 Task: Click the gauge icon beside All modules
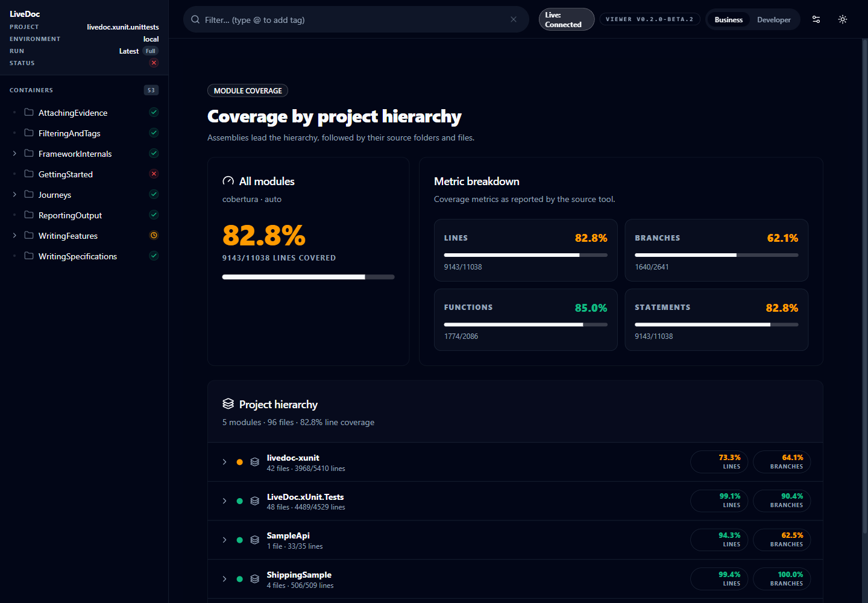(x=228, y=181)
